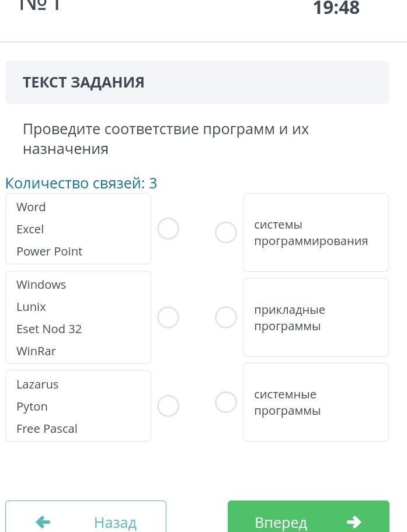Select the radio circle beside Word Excel group
Image resolution: width=407 pixels, height=532 pixels.
[x=168, y=229]
